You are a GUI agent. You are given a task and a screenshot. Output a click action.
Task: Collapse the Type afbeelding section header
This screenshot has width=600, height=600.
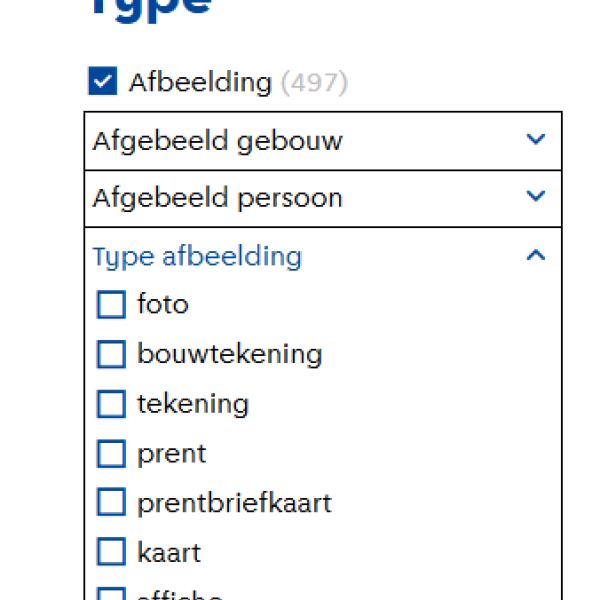tap(197, 256)
